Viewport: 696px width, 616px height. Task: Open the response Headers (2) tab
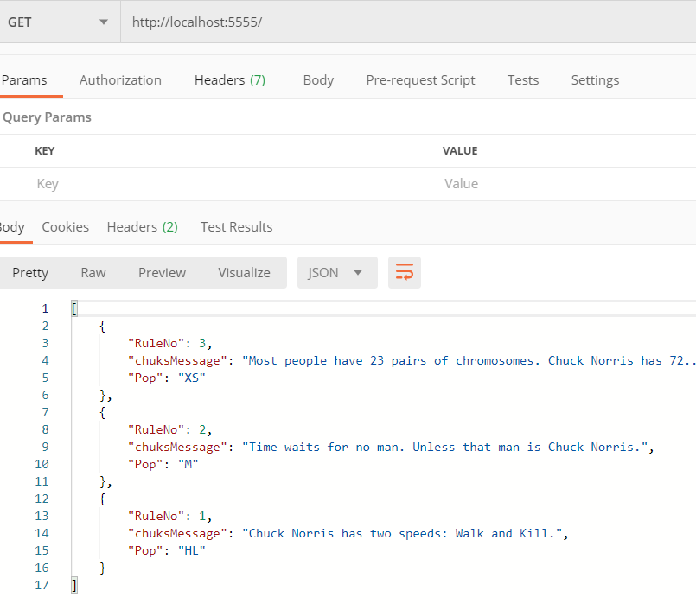[142, 227]
